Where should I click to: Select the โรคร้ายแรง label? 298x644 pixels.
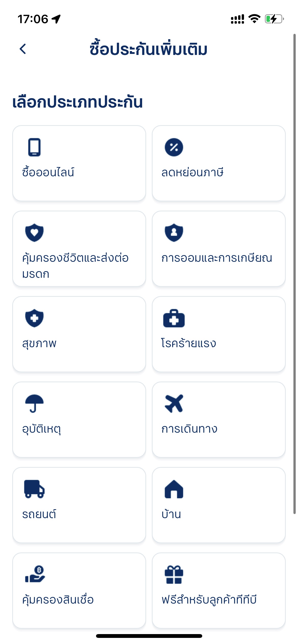click(x=189, y=343)
